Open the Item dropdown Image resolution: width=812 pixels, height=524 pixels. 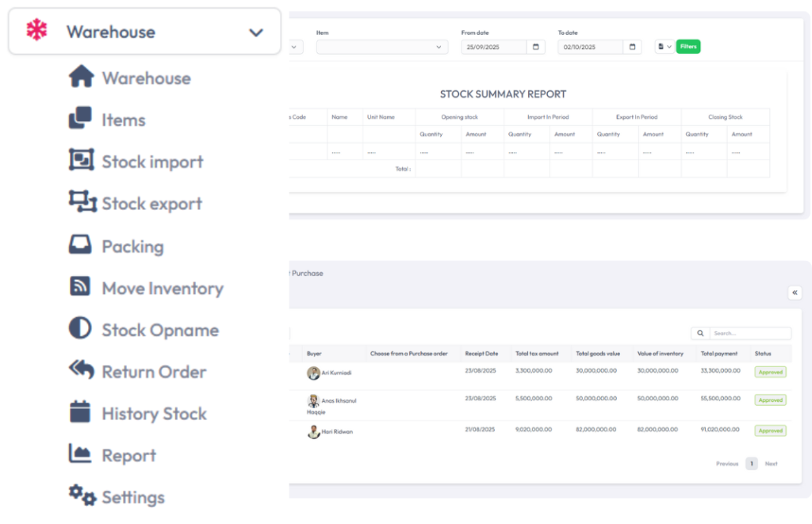click(381, 48)
